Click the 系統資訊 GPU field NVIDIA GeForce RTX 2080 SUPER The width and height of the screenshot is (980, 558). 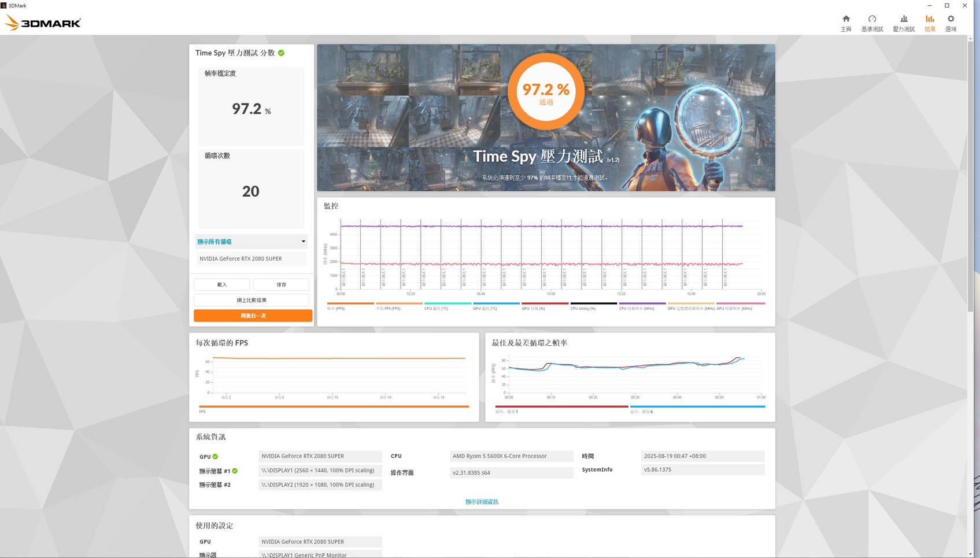[320, 456]
